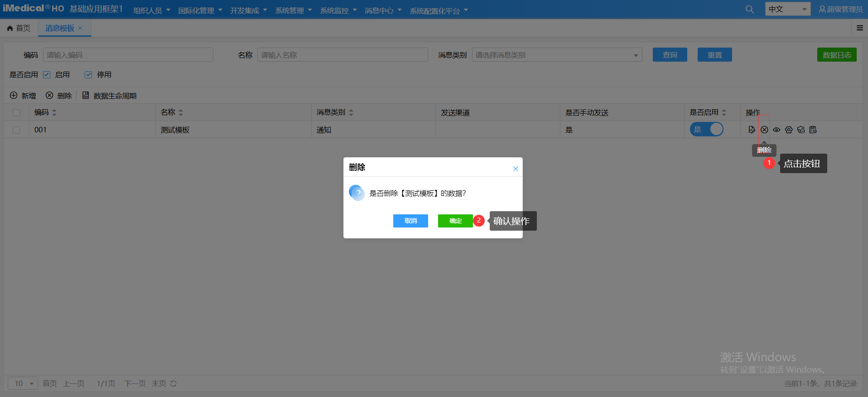The width and height of the screenshot is (868, 397).
Task: Open the gear settings icon in row 001
Action: click(789, 130)
